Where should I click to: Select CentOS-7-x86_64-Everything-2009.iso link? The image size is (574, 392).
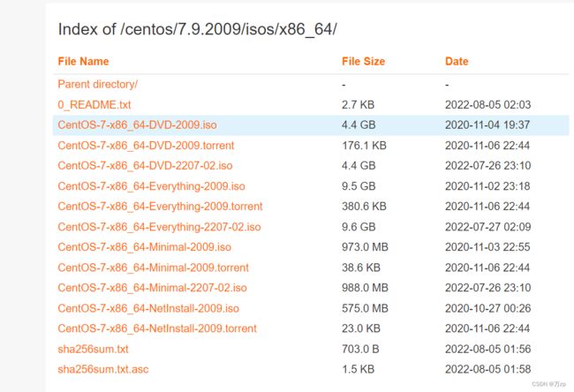pyautogui.click(x=151, y=186)
